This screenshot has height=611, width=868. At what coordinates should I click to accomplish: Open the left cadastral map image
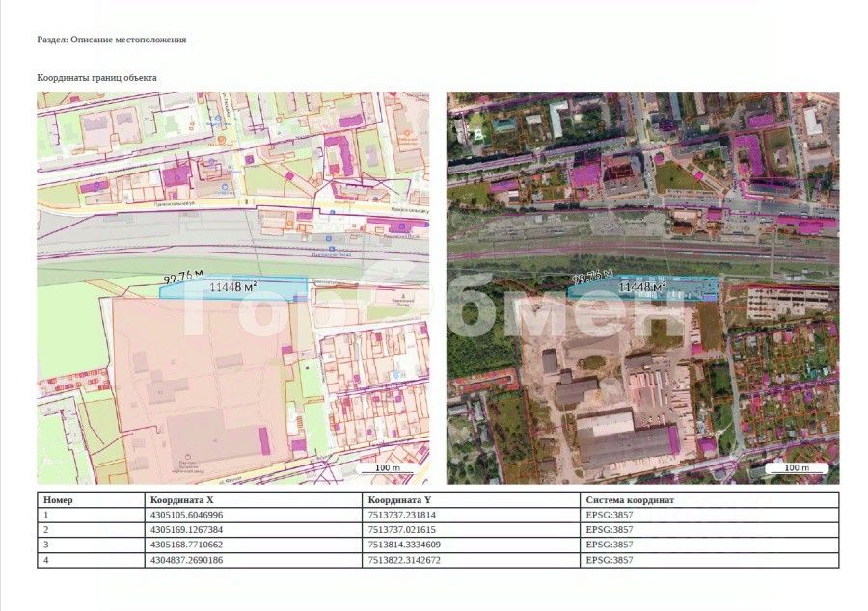tap(233, 287)
